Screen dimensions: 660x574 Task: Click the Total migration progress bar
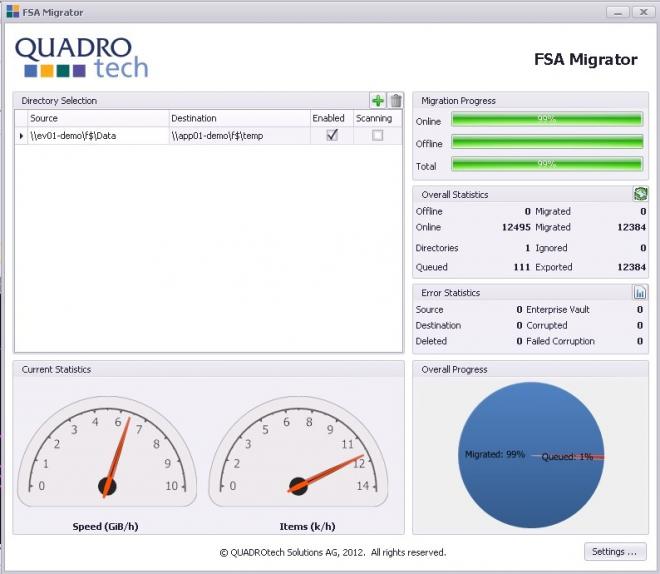(x=547, y=164)
